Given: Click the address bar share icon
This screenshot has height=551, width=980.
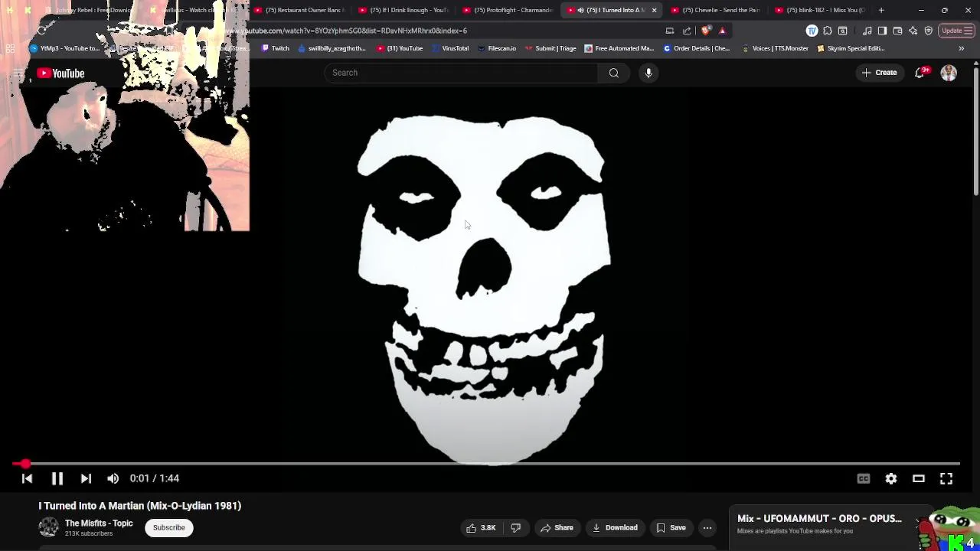Looking at the screenshot, I should coord(687,31).
